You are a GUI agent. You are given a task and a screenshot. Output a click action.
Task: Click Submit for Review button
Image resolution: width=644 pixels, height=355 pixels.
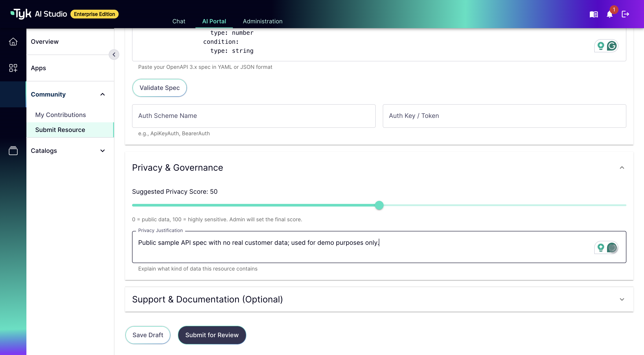[212, 335]
